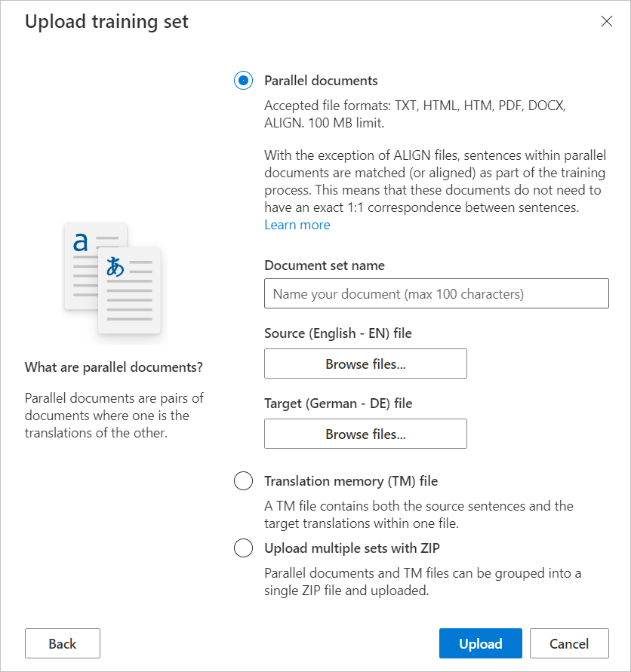631x672 pixels.
Task: Browse files for the English source document
Action: [x=365, y=364]
